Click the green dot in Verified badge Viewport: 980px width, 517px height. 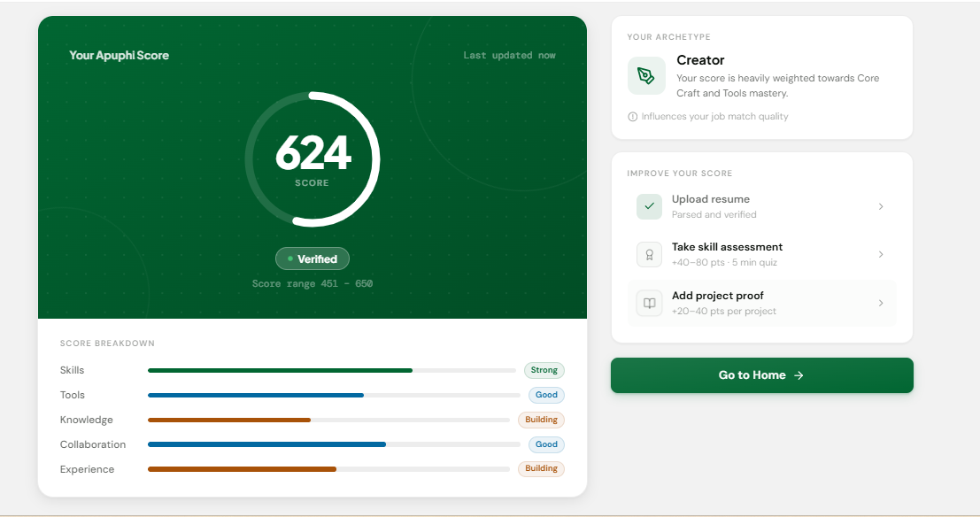[x=290, y=258]
